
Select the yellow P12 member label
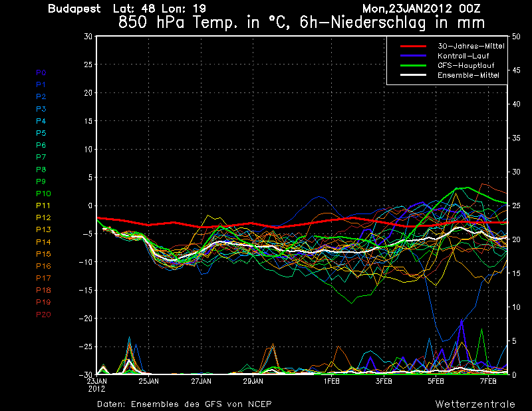[x=43, y=217]
